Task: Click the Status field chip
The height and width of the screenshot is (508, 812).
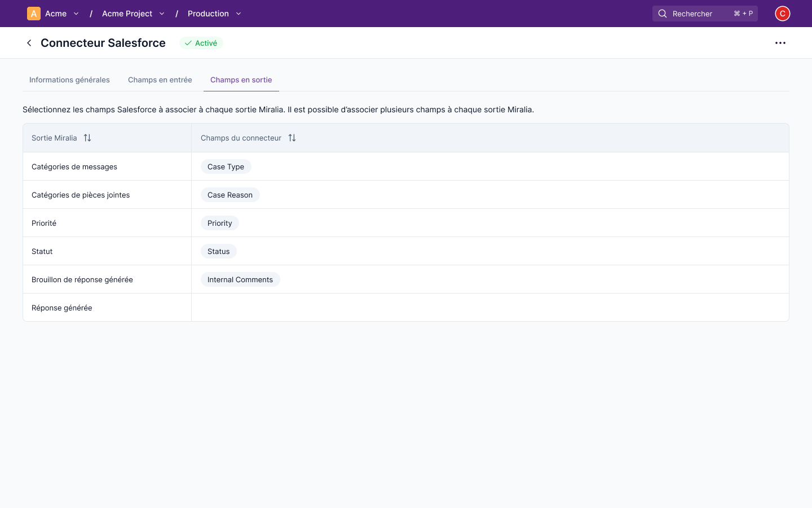Action: (x=219, y=251)
